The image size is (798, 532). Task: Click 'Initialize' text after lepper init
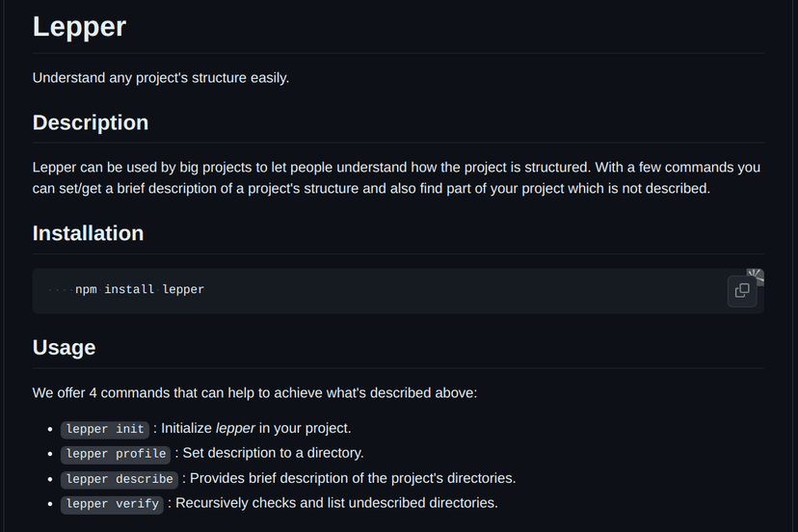pyautogui.click(x=186, y=428)
